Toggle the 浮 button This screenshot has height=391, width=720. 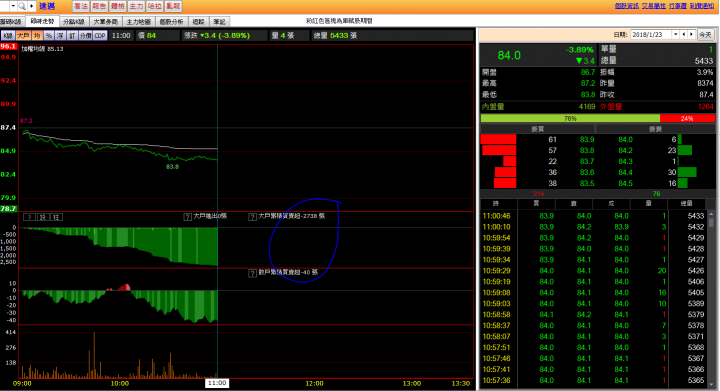pos(60,35)
